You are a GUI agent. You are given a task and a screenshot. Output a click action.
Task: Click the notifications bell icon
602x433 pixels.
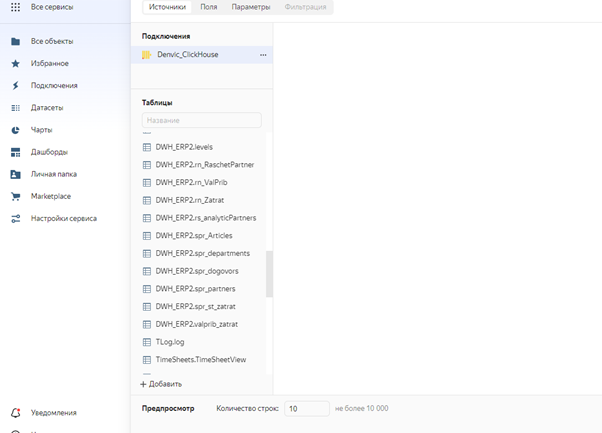(x=15, y=412)
